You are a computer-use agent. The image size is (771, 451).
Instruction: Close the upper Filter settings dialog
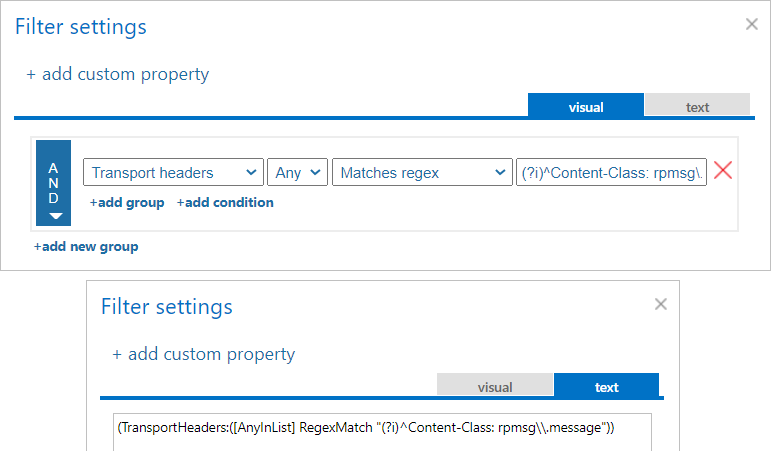[751, 24]
